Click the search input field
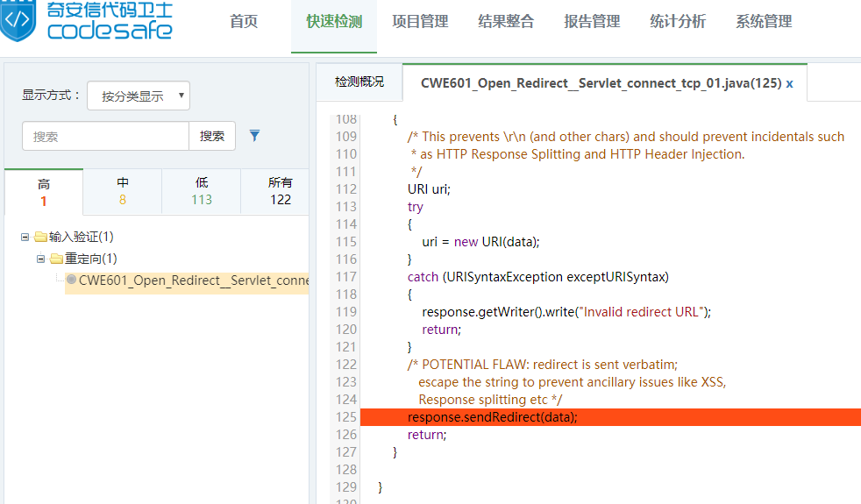 (x=105, y=136)
